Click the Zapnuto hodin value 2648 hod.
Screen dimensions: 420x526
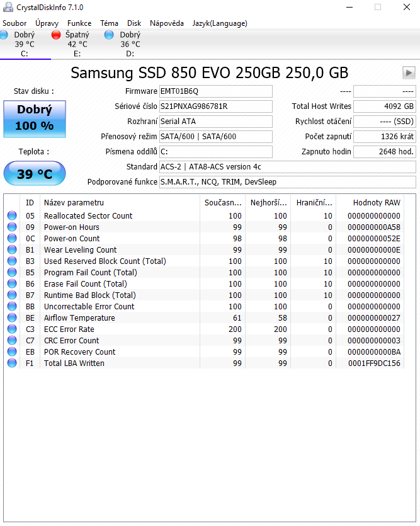[x=385, y=152]
